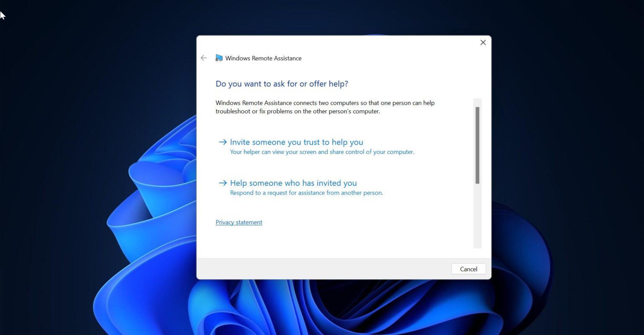Select the Do you want to ask heading
The height and width of the screenshot is (335, 644).
click(282, 83)
